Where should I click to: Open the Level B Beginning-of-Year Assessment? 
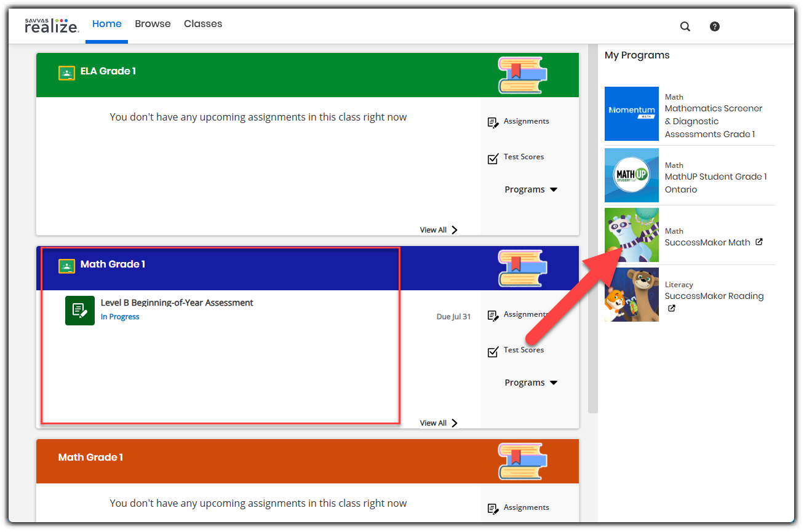pyautogui.click(x=177, y=303)
